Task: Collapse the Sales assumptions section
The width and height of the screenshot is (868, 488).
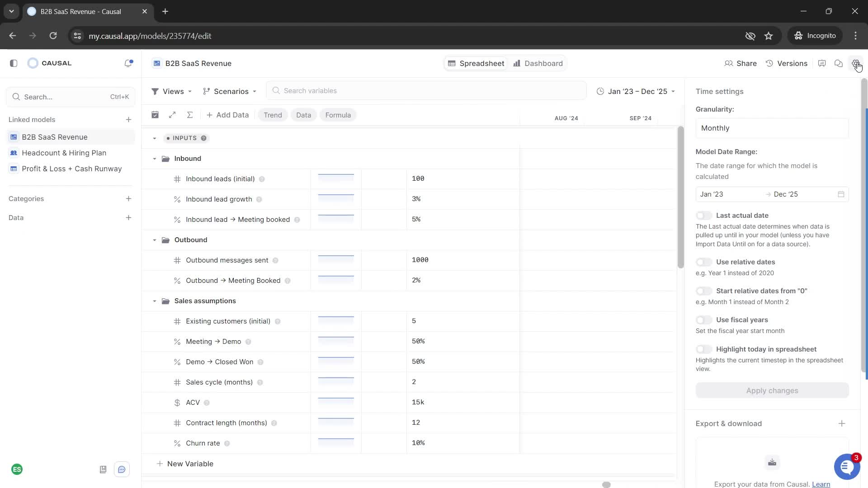Action: click(x=155, y=301)
